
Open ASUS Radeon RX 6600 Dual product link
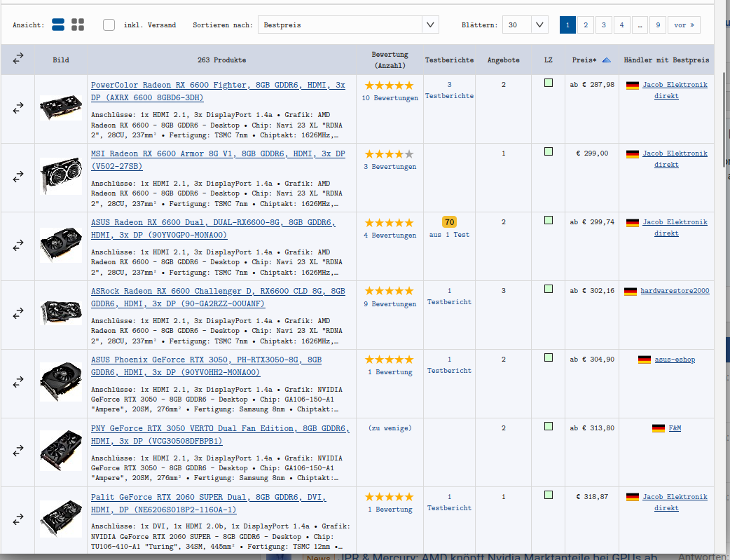click(213, 228)
